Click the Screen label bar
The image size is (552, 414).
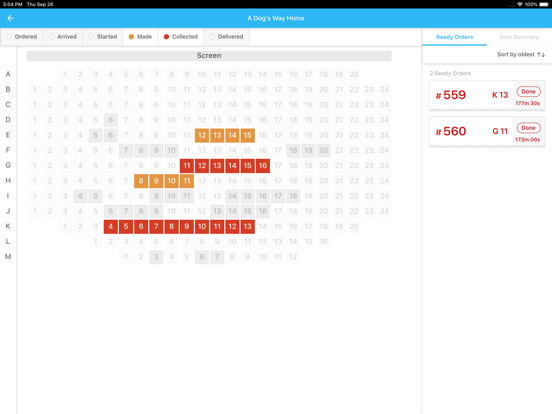[x=209, y=56]
